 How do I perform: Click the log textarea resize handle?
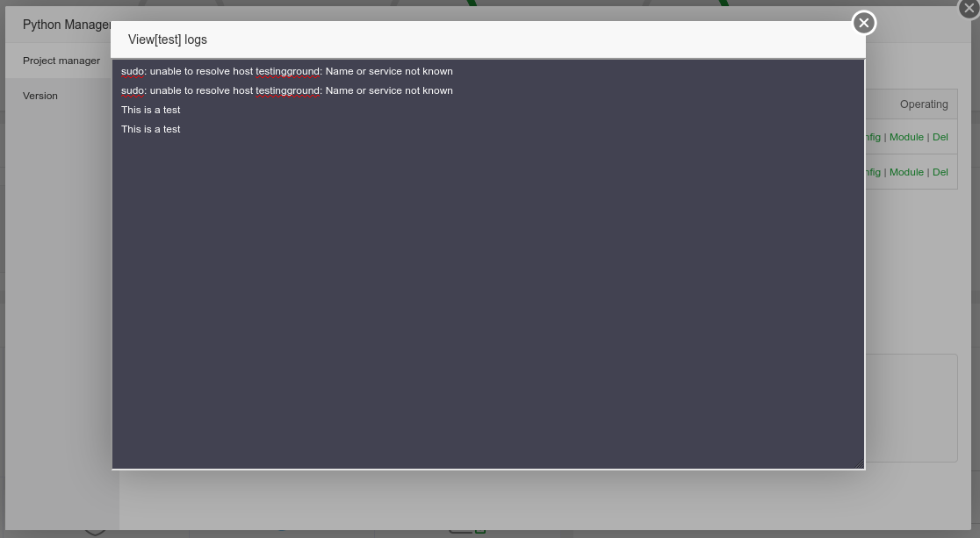[860, 463]
